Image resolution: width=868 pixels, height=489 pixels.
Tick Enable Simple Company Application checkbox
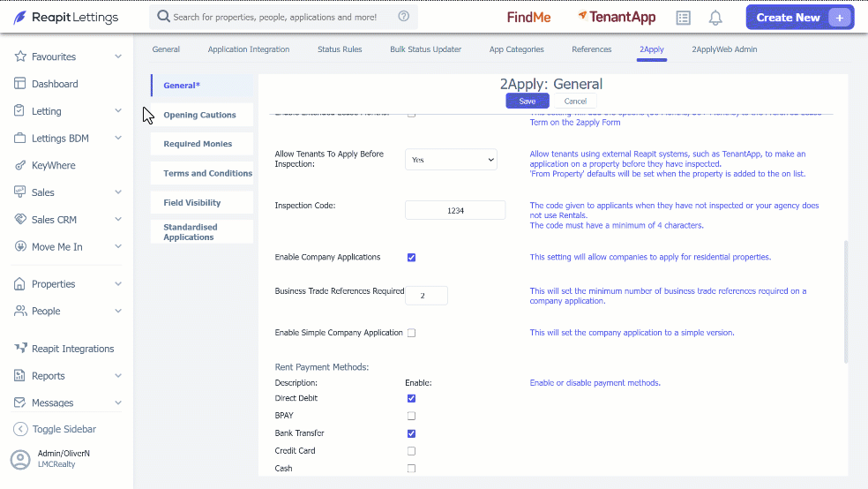coord(411,333)
